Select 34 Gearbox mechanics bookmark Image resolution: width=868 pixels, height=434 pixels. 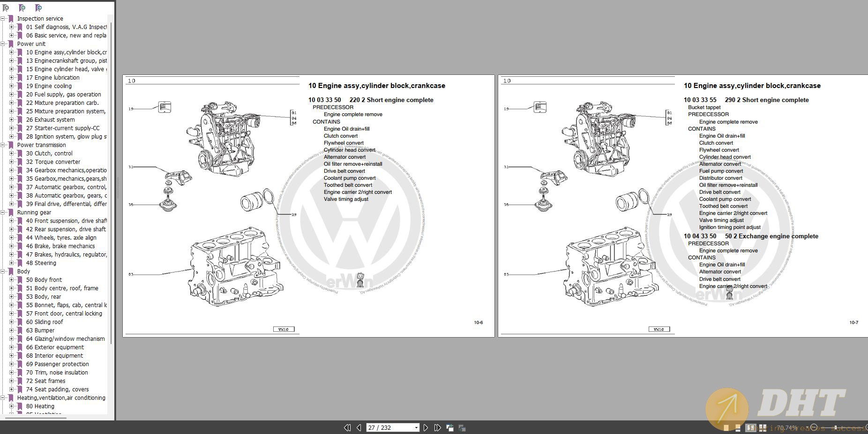(x=66, y=170)
